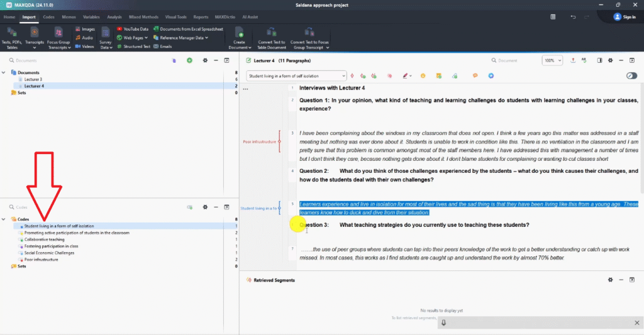Click the green new document icon in Documents panel
Viewport: 644px width, 335px height.
point(189,60)
